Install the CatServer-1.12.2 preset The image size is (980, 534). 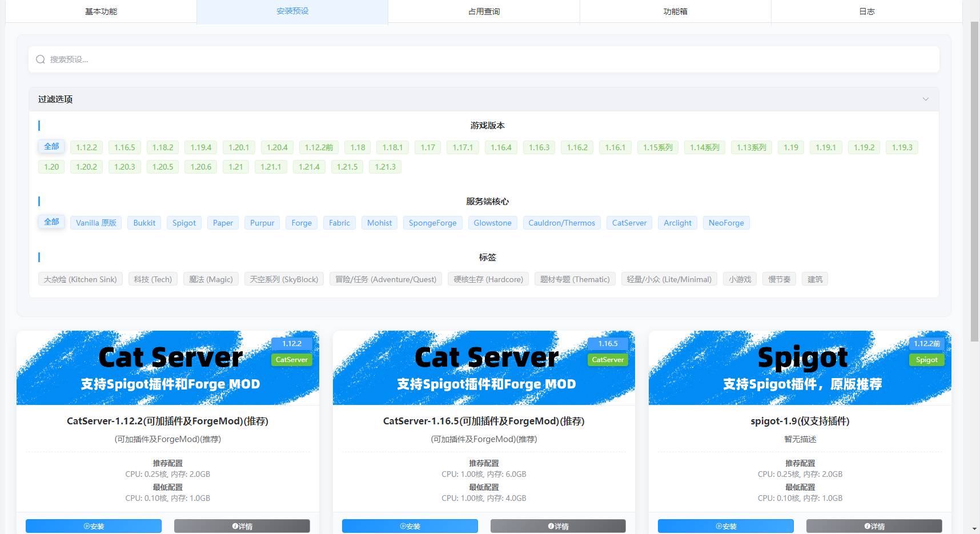94,526
